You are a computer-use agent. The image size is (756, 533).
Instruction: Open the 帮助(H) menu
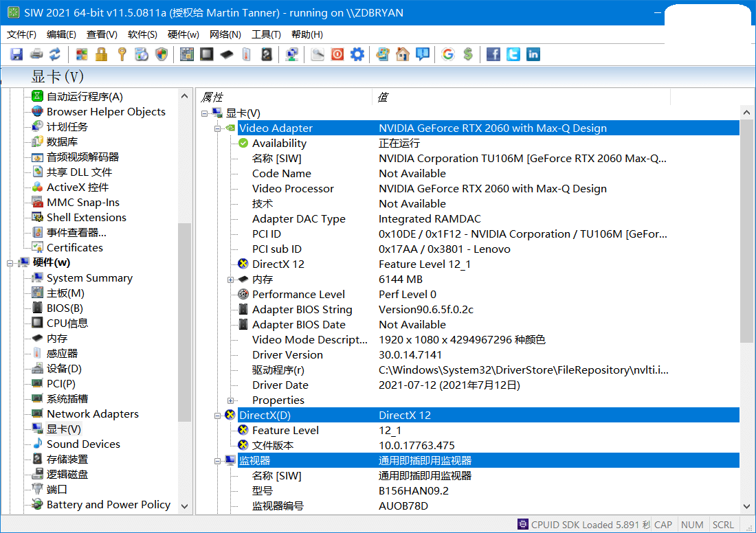(x=307, y=35)
